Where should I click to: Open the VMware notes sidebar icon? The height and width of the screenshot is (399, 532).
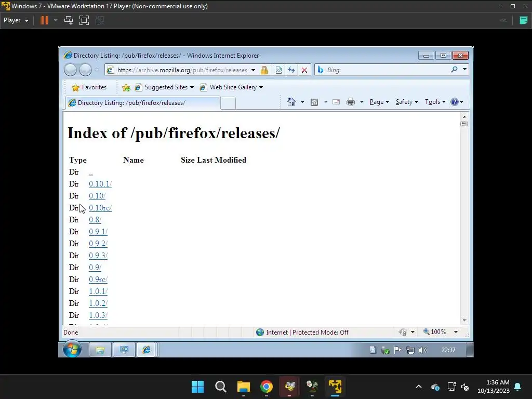[524, 20]
